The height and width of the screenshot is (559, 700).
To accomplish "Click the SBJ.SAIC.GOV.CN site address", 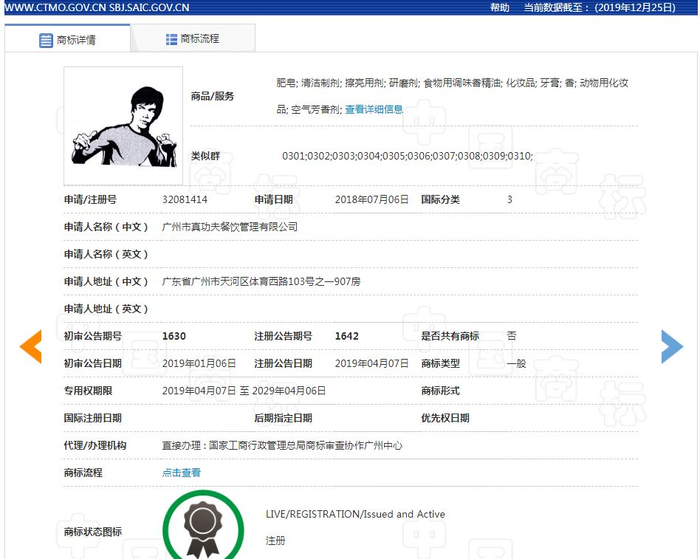I will pos(149,8).
